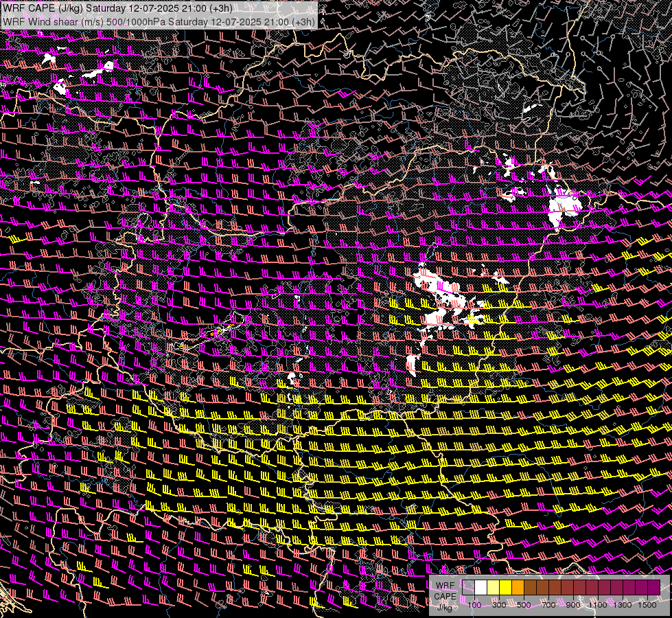The image size is (672, 618).
Task: Select the transparent first legend swatch below 100
Action: (468, 587)
